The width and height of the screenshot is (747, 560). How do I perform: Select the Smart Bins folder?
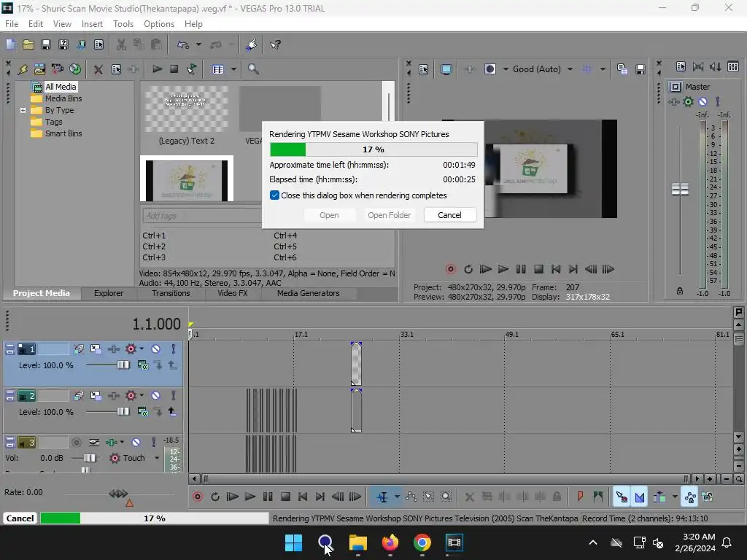pyautogui.click(x=63, y=133)
